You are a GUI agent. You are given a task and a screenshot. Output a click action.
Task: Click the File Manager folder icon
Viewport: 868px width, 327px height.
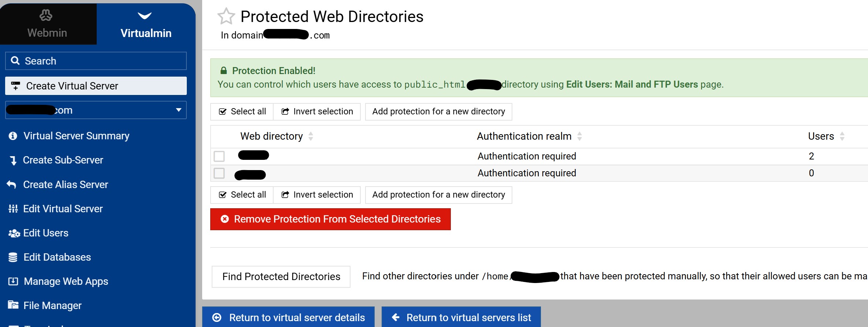13,305
